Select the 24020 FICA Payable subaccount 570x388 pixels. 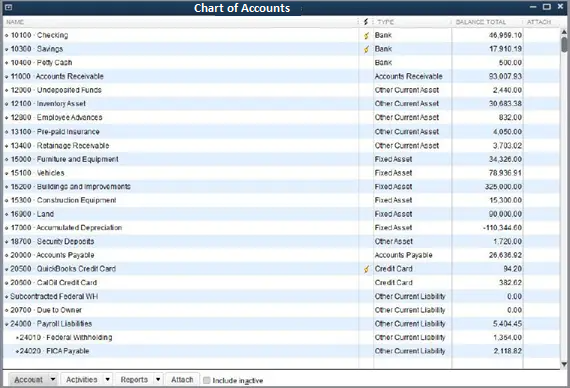(281, 351)
